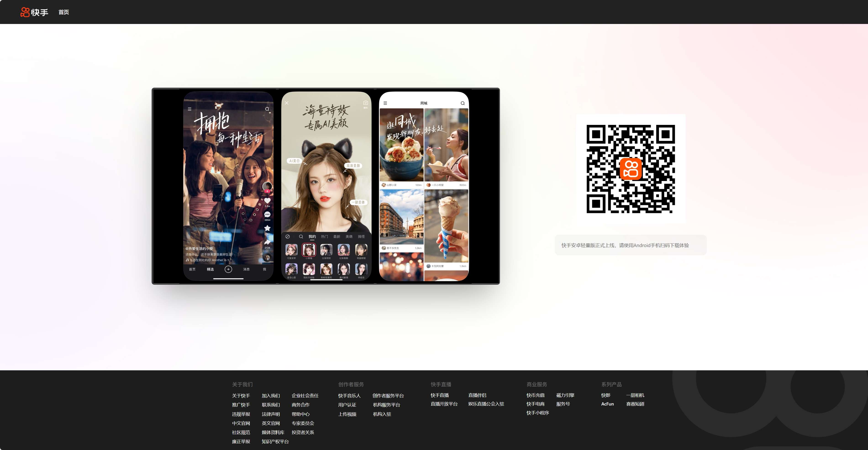Screen dimensions: 868x450
Task: Open the 机构入驻 link
Action: (x=382, y=414)
